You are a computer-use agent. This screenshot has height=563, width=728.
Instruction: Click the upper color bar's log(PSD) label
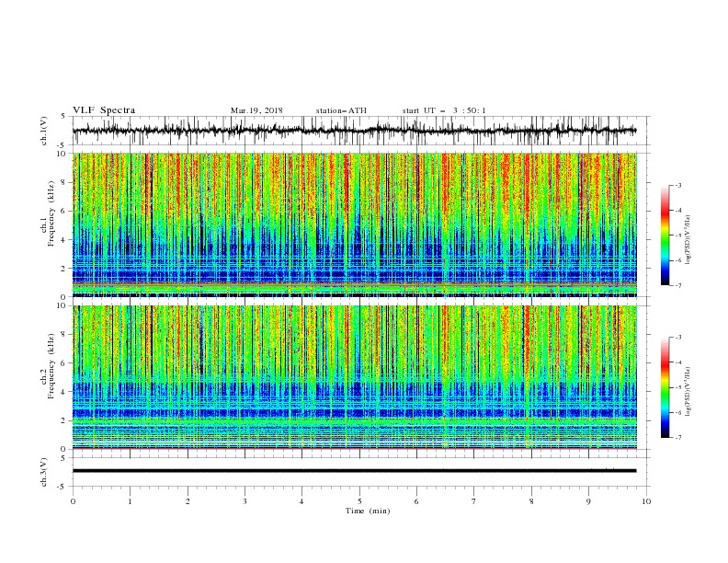(688, 239)
